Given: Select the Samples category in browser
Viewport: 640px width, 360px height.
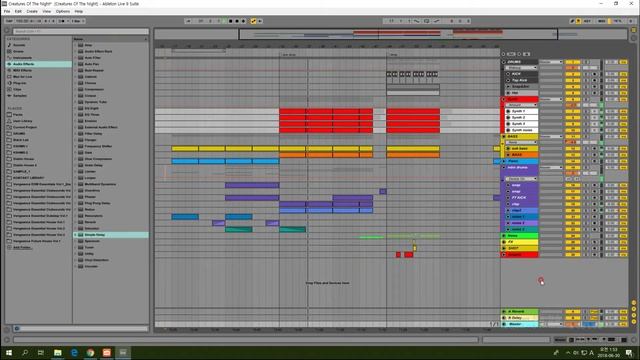Looking at the screenshot, I should tap(19, 96).
